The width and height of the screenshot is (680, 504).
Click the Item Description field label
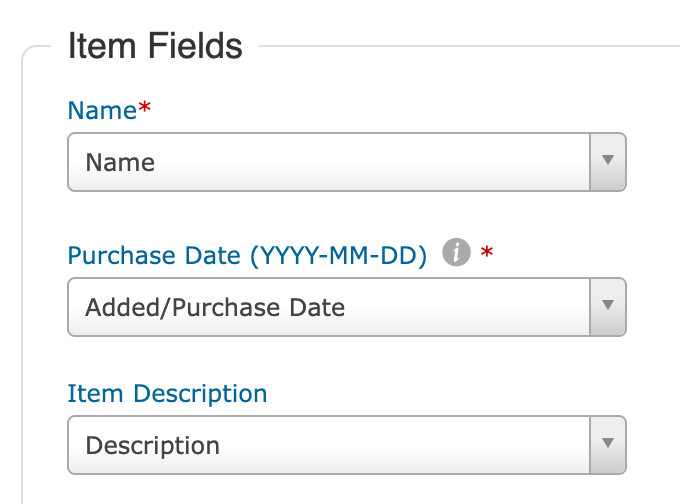pyautogui.click(x=167, y=393)
